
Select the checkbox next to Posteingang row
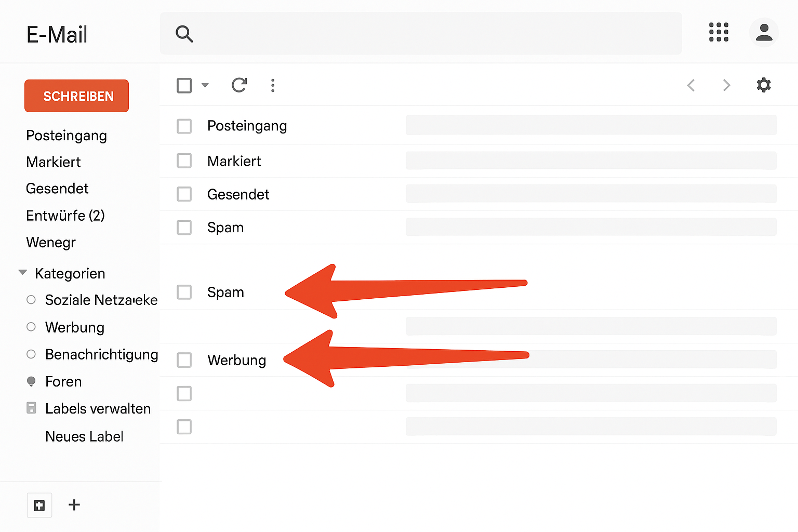[x=184, y=126]
